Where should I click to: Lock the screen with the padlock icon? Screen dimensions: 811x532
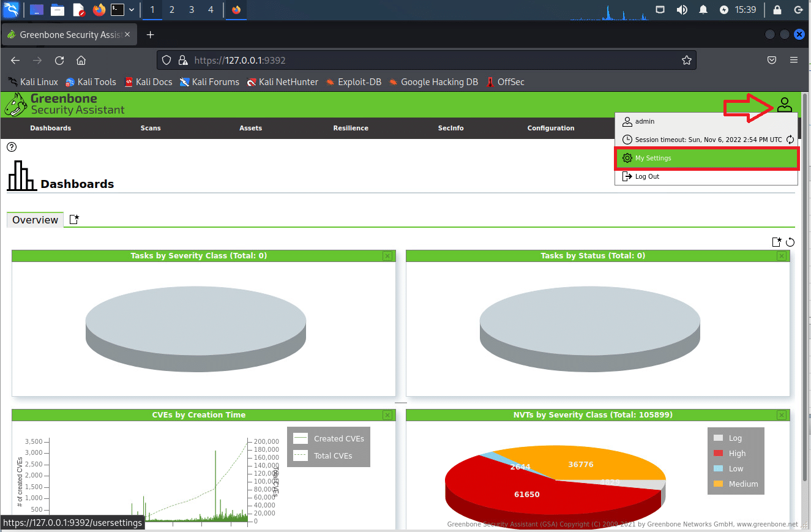(x=777, y=10)
